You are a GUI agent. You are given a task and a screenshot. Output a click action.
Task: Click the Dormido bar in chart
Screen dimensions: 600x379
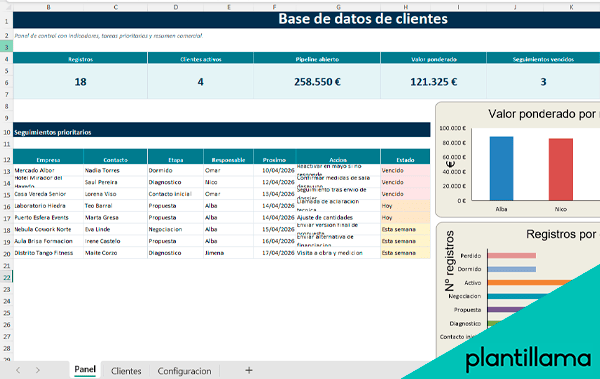click(512, 269)
